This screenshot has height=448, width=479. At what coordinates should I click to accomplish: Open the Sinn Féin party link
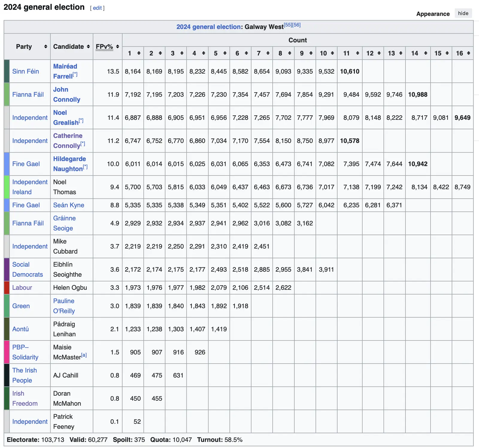pyautogui.click(x=25, y=71)
